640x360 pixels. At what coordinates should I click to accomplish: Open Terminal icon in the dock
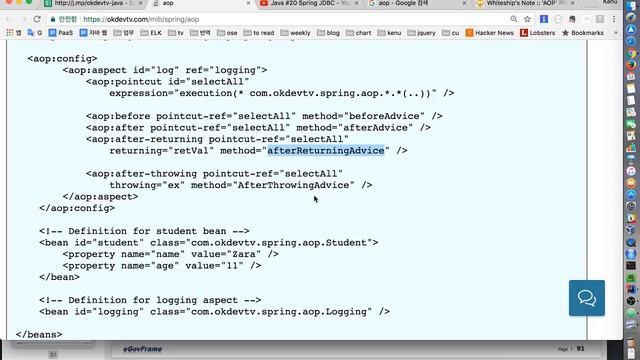(x=631, y=266)
